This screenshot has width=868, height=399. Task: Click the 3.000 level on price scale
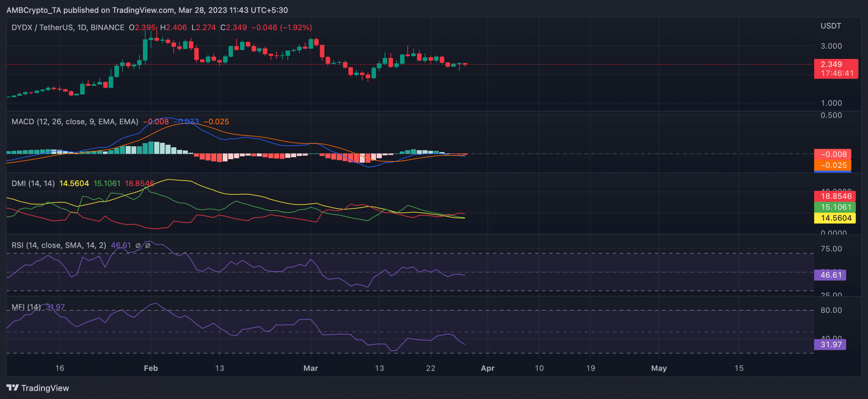click(831, 46)
